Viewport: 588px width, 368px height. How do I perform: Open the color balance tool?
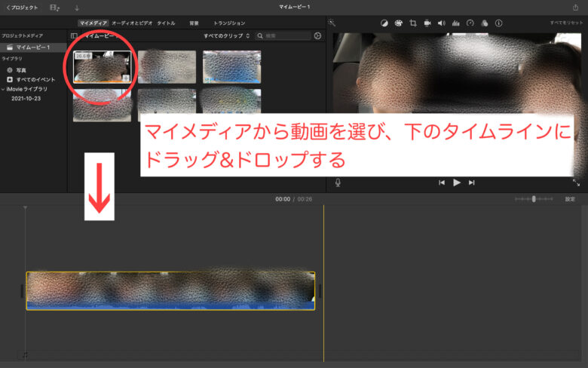coord(384,23)
